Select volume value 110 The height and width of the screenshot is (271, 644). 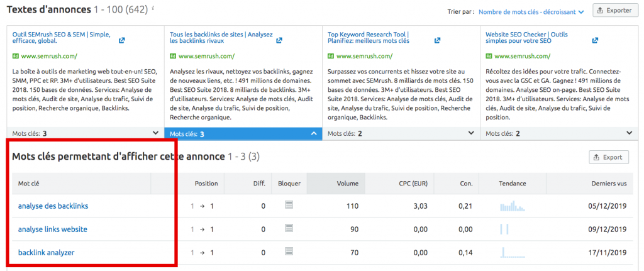click(x=353, y=206)
